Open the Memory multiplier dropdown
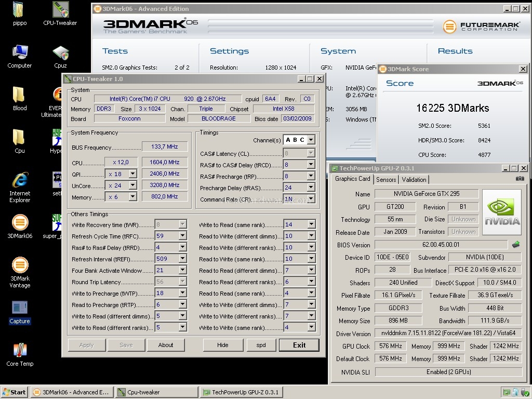Viewport: 532px width, 399px height. click(x=133, y=196)
